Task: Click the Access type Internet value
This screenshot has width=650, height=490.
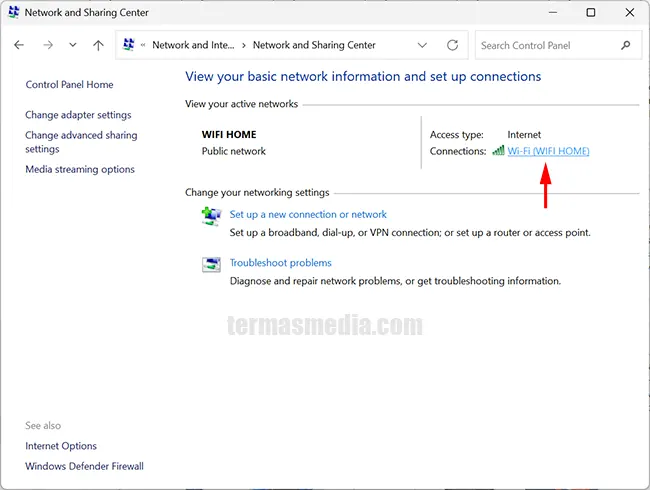Action: 524,135
